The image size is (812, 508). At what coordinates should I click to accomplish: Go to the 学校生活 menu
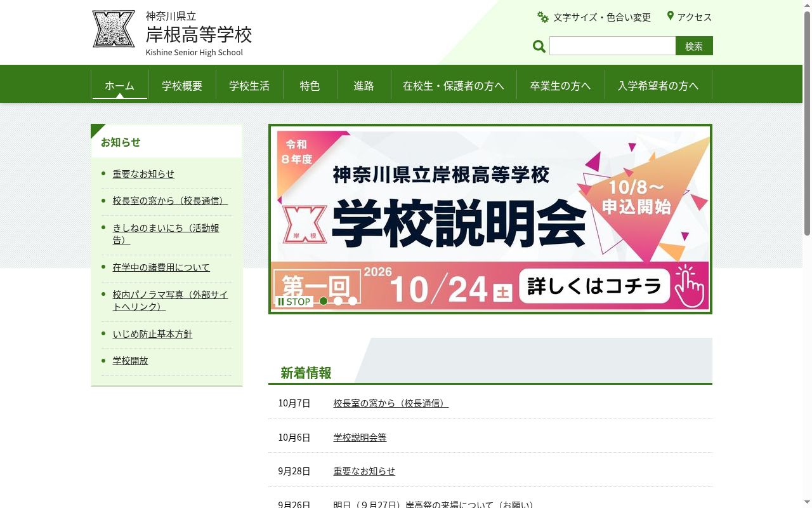249,86
